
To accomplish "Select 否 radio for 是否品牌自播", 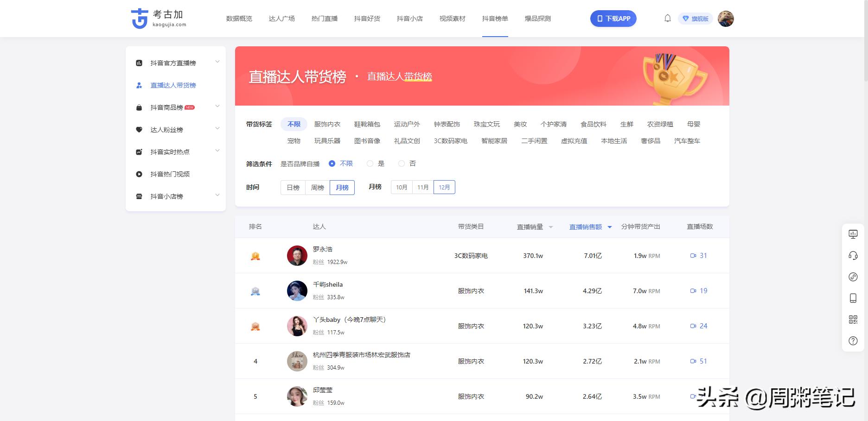I will coord(402,163).
